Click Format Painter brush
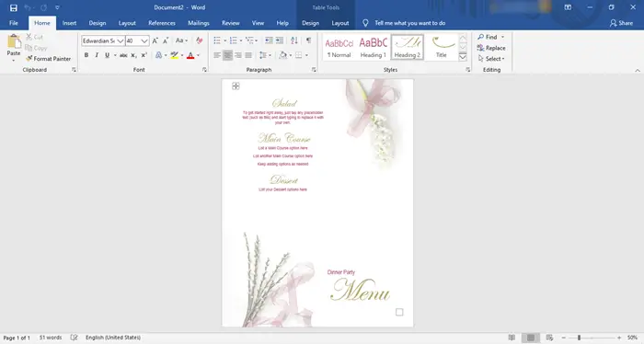Image resolution: width=644 pixels, height=344 pixels. [x=48, y=59]
